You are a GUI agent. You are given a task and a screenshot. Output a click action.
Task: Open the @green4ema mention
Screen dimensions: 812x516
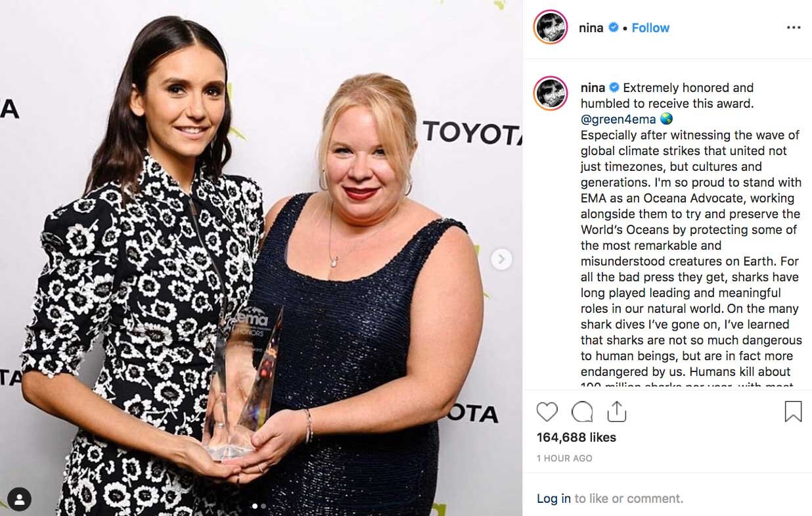tap(618, 119)
